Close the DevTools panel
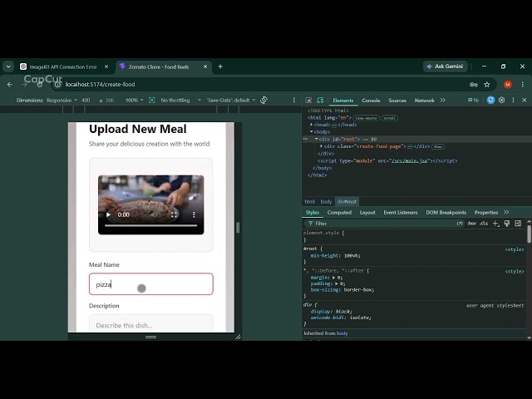532x399 pixels. (525, 100)
